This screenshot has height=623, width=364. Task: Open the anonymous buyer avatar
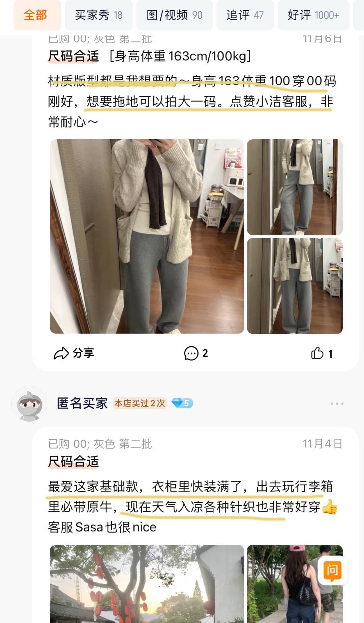[30, 404]
